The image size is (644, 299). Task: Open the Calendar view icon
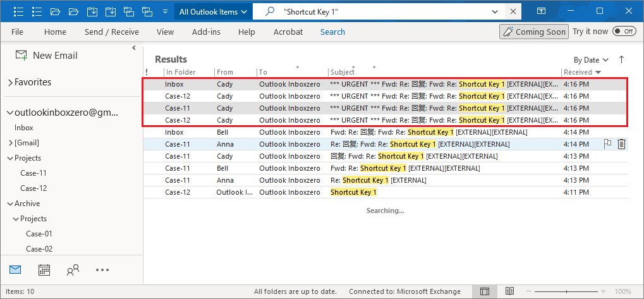[44, 270]
